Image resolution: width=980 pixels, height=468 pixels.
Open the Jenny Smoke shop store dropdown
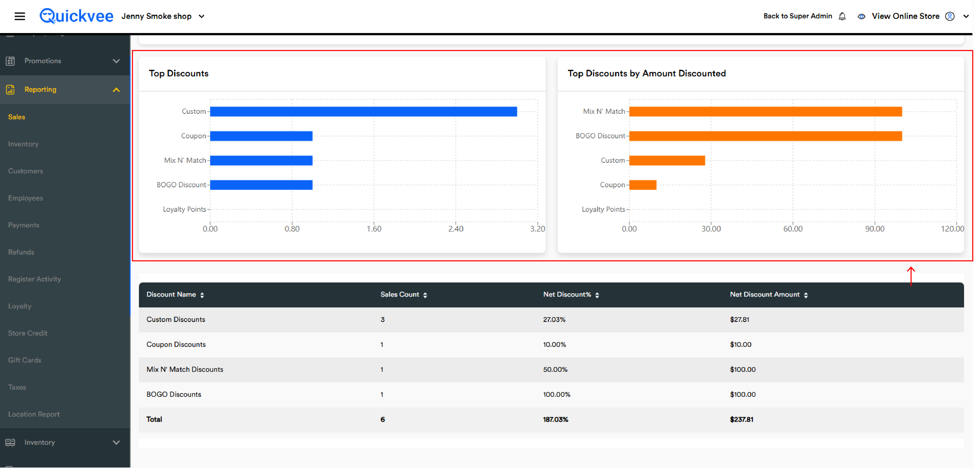(163, 16)
